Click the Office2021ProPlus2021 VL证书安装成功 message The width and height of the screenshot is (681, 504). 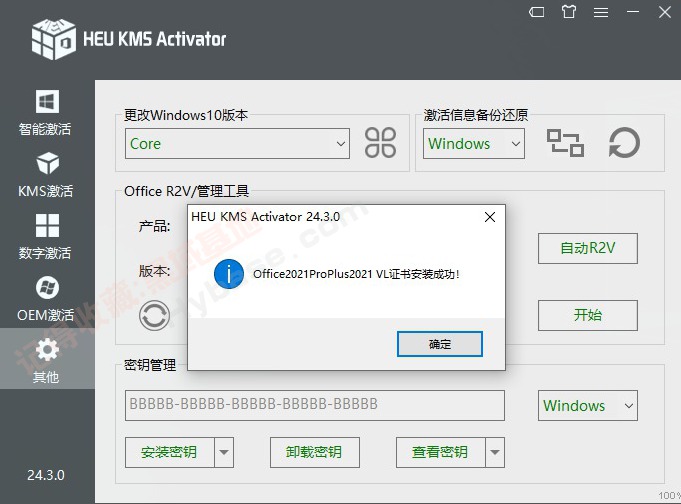356,274
